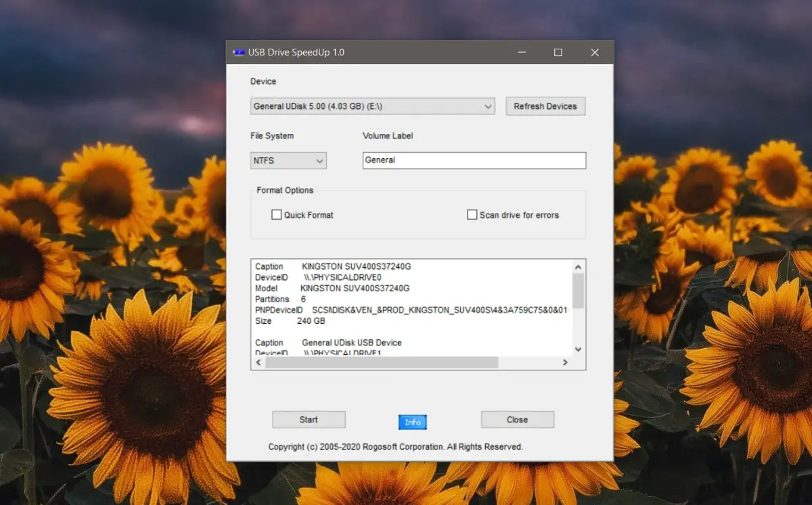
Task: Click the horizontal scrollbar thumb under device info
Action: tap(382, 363)
